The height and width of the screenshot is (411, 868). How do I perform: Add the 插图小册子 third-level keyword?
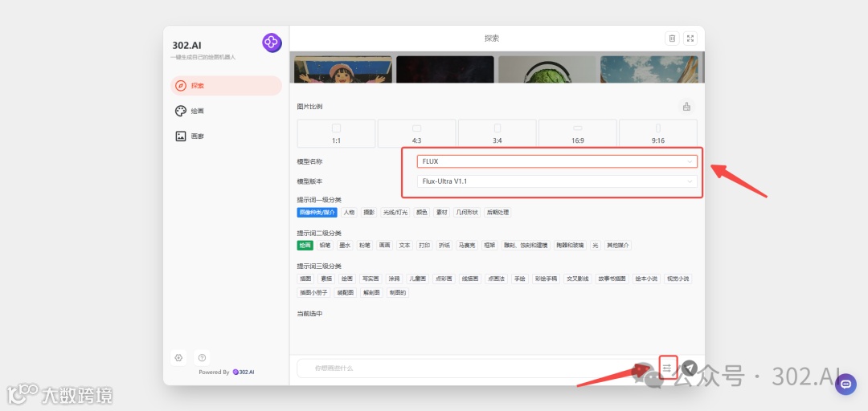(313, 293)
